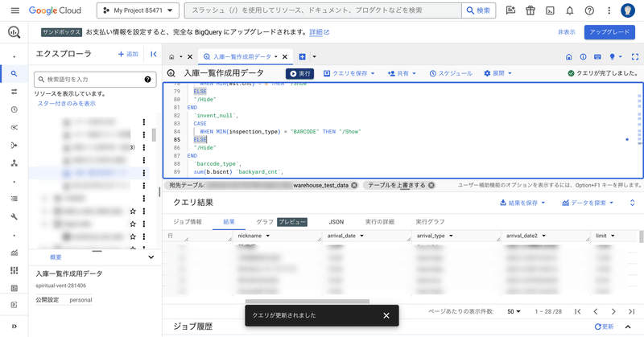
Task: Close the home tab
Action: (x=190, y=56)
